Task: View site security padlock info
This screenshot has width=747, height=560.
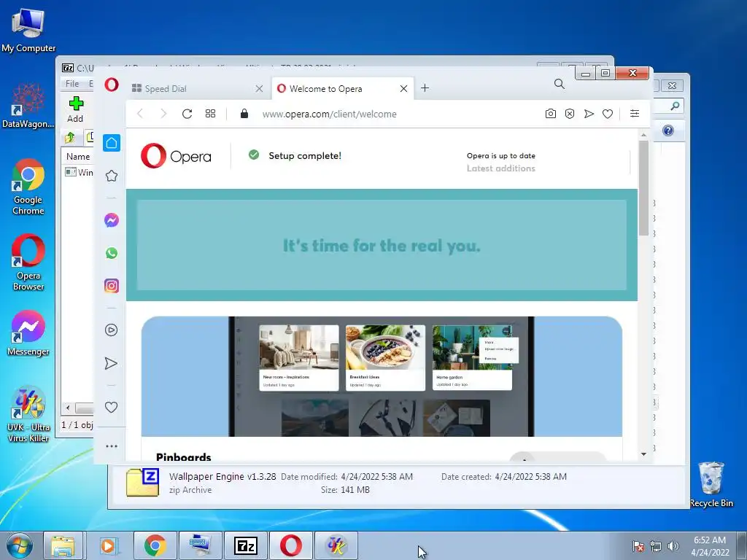Action: (x=244, y=113)
